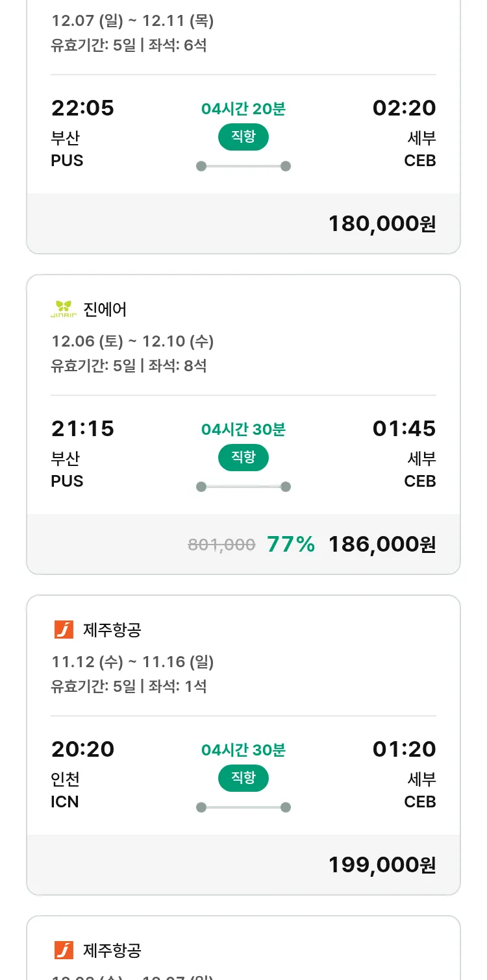The height and width of the screenshot is (980, 487).
Task: Tap the 직항 badge on the 22:05 flight
Action: coord(243,137)
